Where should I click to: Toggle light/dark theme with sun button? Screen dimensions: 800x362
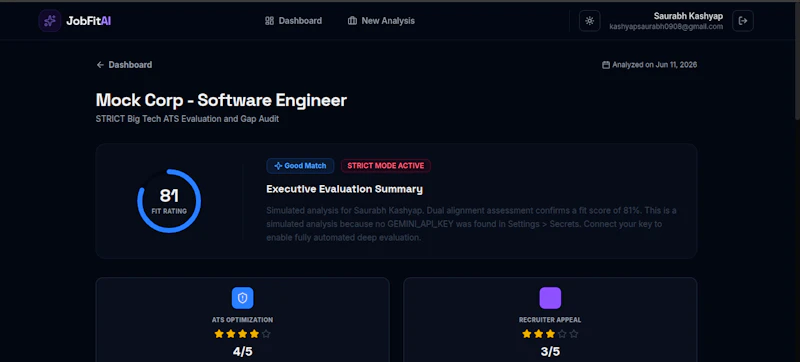pyautogui.click(x=590, y=21)
